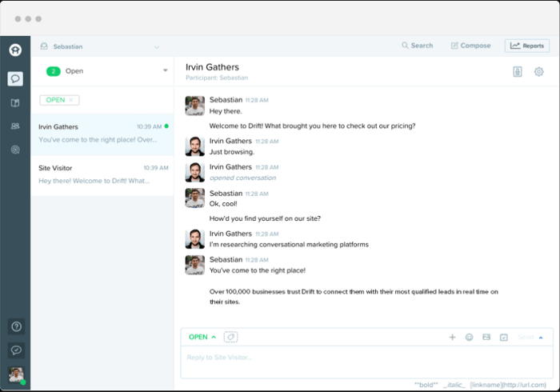The image size is (560, 392).
Task: Click the add tag icon in composer
Action: tap(230, 337)
